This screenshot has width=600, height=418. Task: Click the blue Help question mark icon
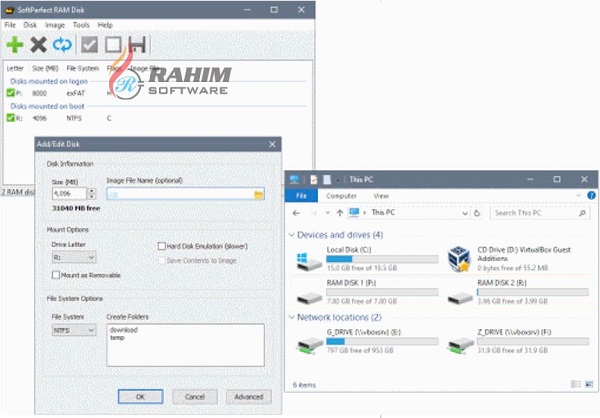pyautogui.click(x=591, y=196)
